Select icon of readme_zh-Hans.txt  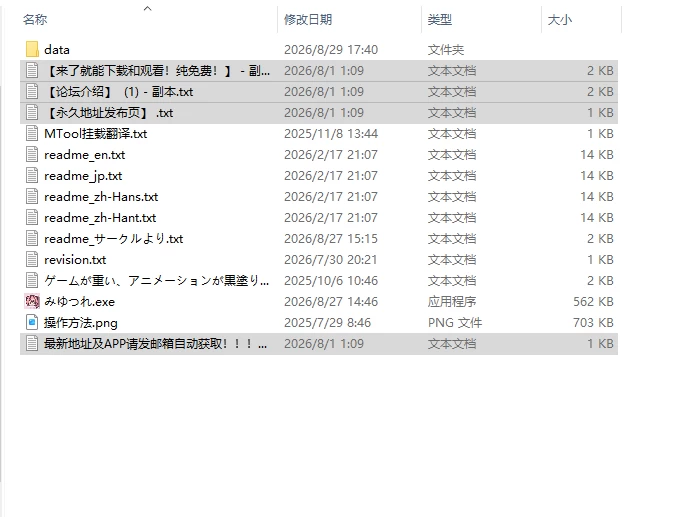(32, 197)
